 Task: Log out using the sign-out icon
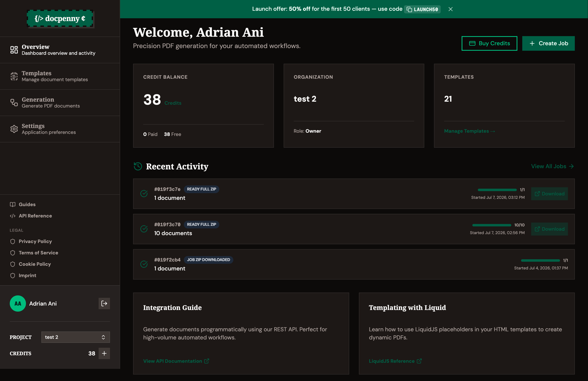pyautogui.click(x=104, y=304)
